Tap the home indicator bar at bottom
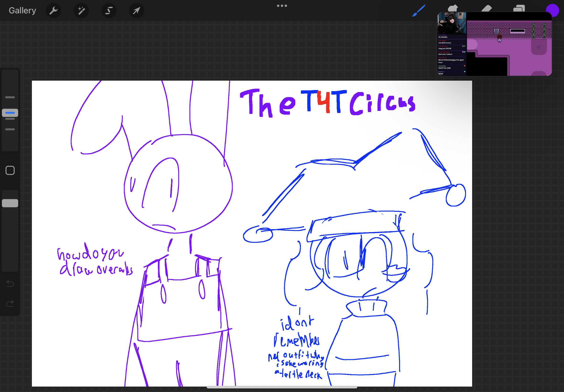Screen dimensions: 564x392 pos(282,387)
